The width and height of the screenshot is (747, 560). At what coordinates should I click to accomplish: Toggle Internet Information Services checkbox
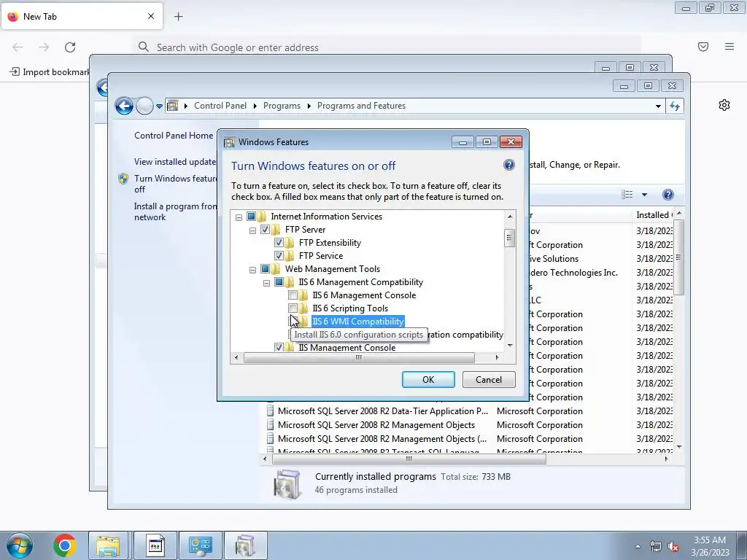(251, 217)
